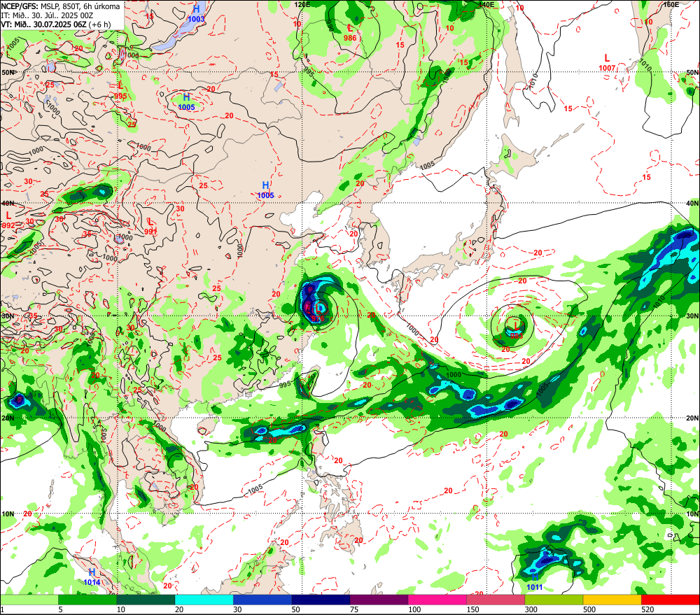Click the 40N label on right edge
Viewport: 700px width, 615px height.
(x=692, y=203)
